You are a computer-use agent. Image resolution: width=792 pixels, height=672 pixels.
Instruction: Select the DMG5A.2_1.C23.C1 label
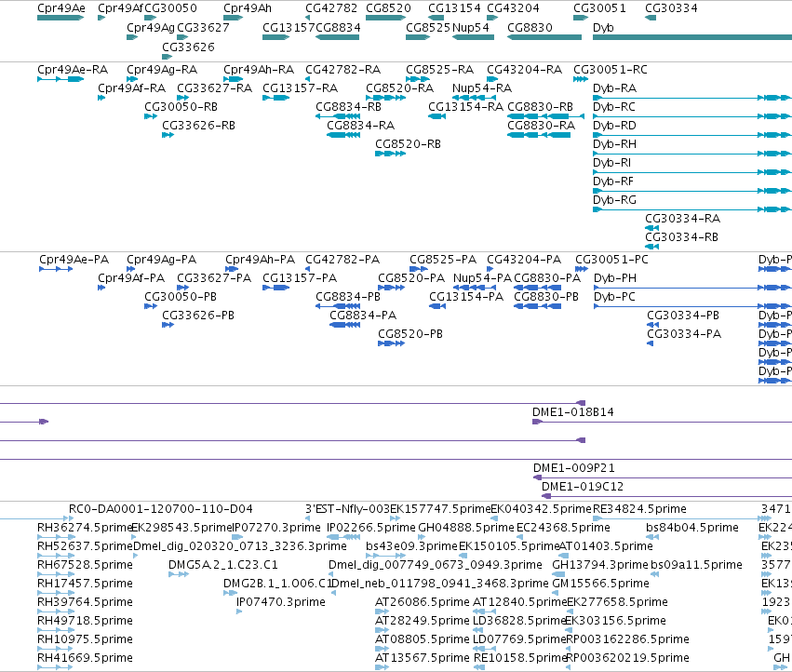point(223,564)
